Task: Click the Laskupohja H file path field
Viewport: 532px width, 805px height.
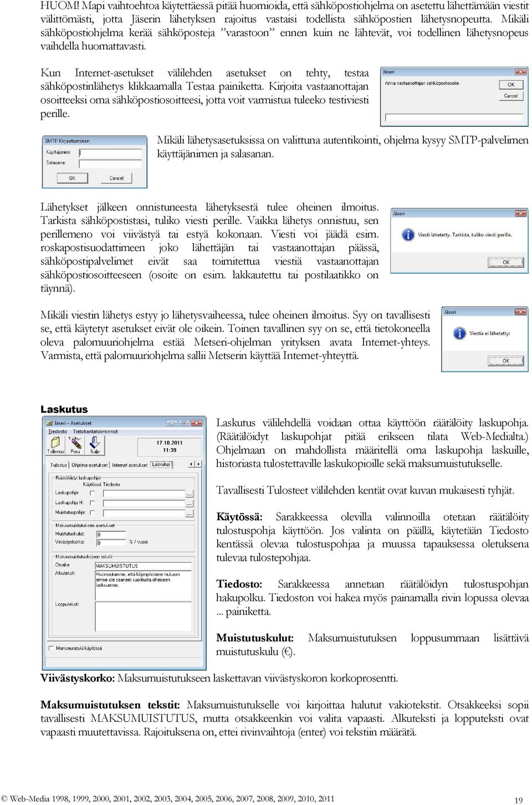Action: point(144,503)
